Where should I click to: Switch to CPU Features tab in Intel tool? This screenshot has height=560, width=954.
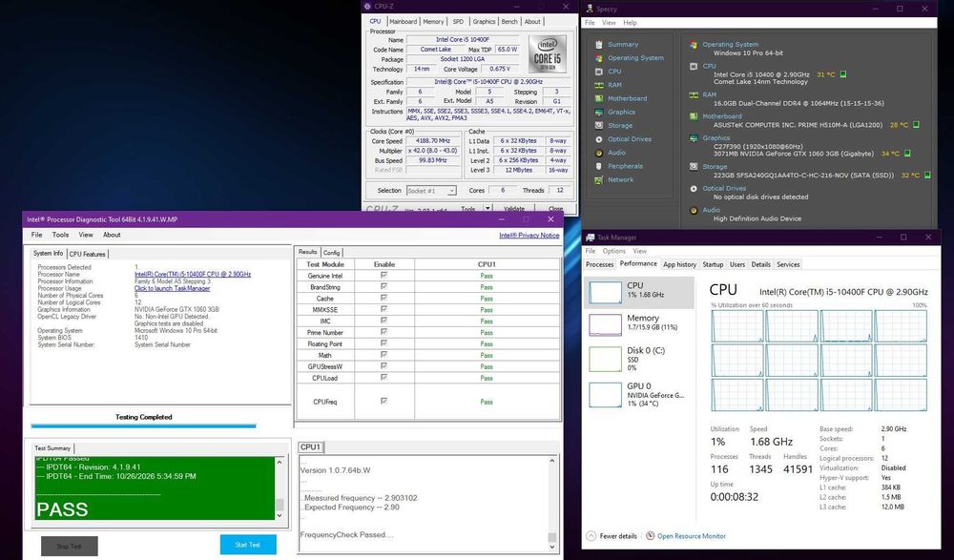[x=87, y=255]
